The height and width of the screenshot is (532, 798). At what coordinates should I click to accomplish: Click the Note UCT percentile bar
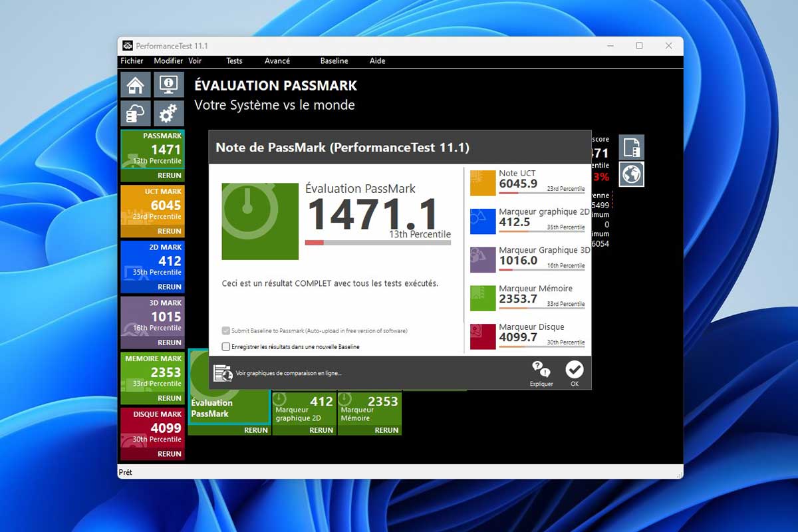pyautogui.click(x=541, y=193)
